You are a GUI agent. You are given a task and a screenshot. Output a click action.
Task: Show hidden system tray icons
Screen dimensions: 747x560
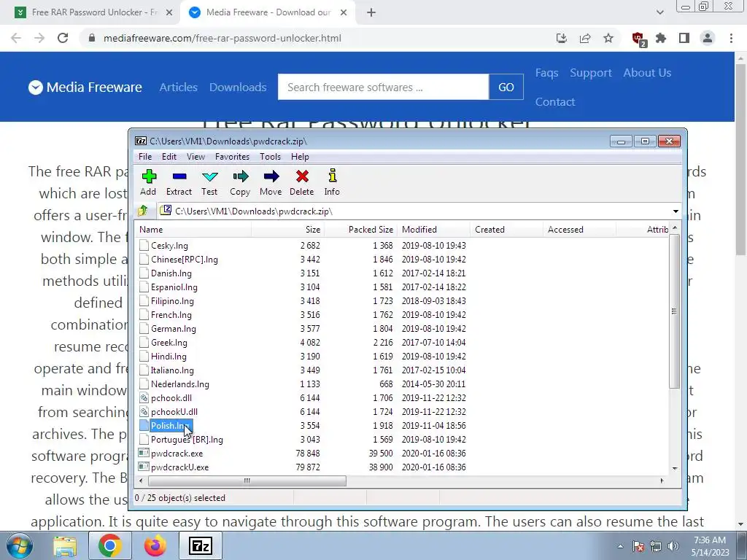coord(620,546)
